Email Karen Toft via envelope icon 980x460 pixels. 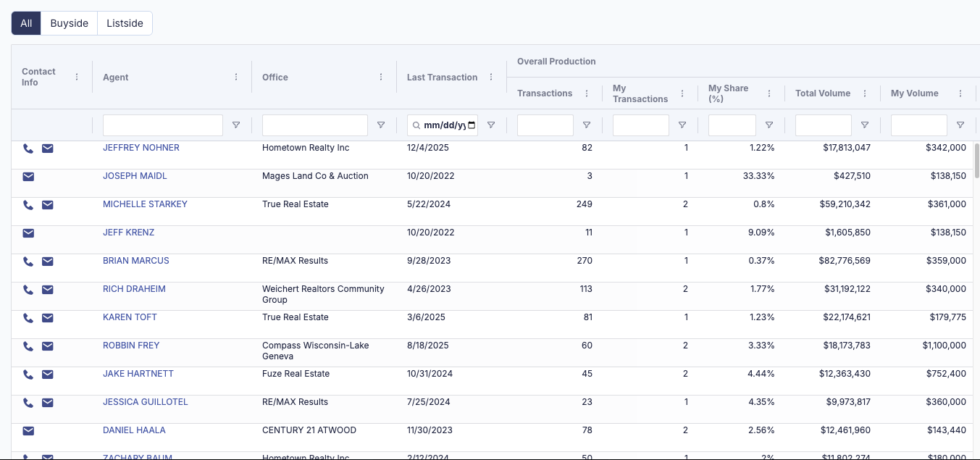pos(47,318)
